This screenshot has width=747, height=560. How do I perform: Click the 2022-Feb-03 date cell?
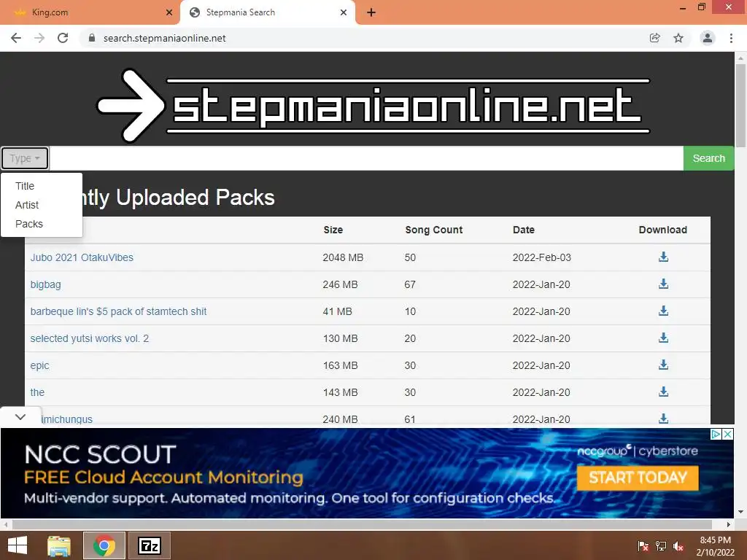542,257
